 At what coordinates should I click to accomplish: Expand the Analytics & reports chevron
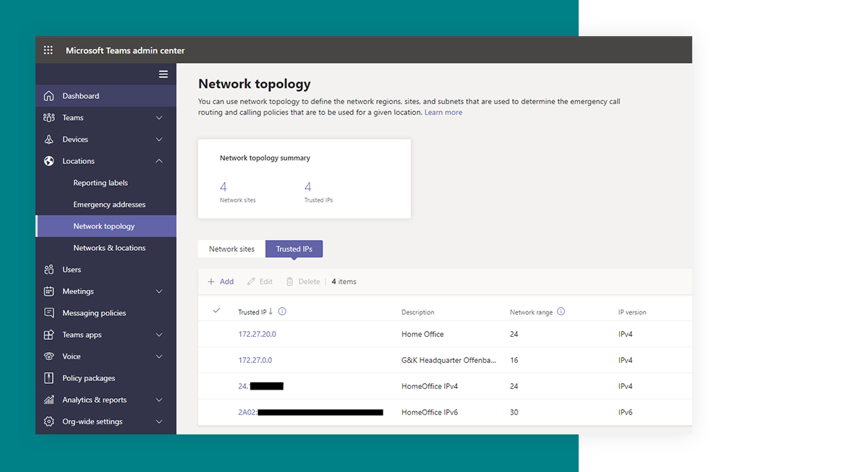coord(159,400)
